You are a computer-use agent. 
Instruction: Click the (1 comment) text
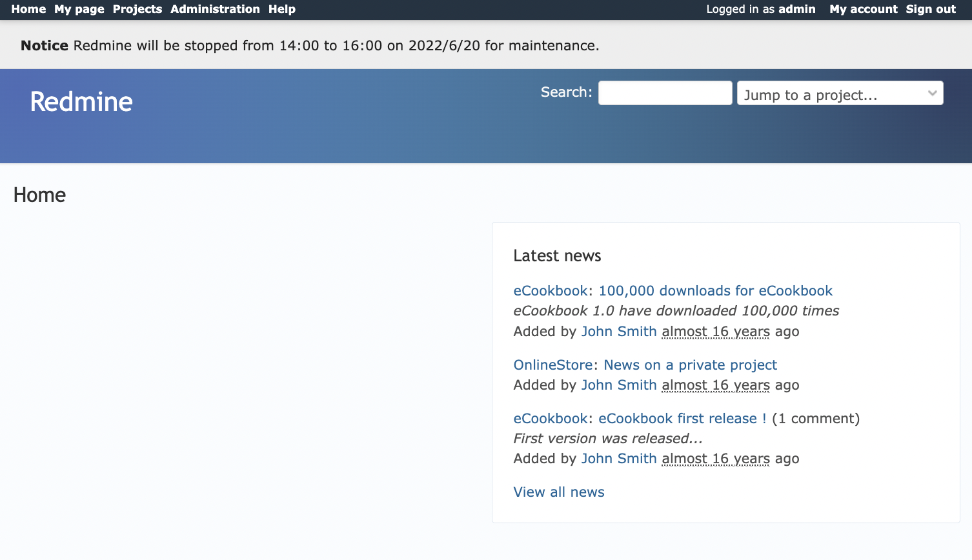tap(816, 419)
